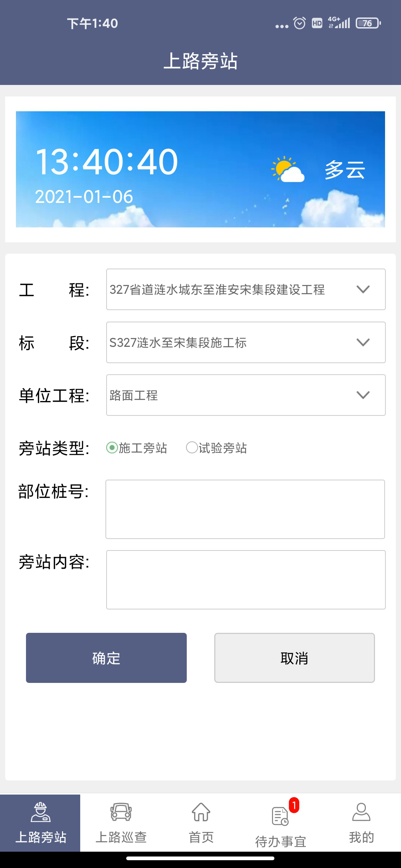The image size is (401, 868).
Task: Tap the 首页 house icon
Action: click(x=201, y=812)
